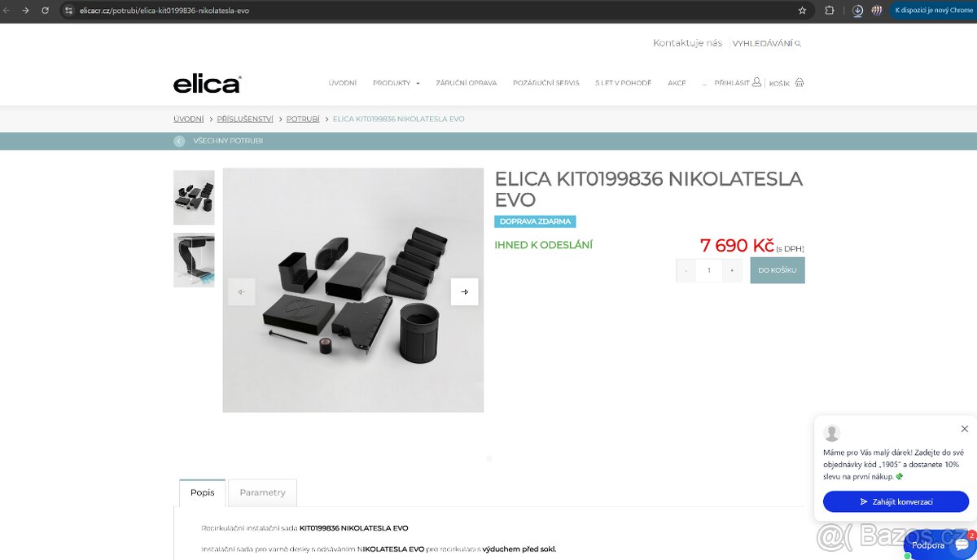This screenshot has width=977, height=560.
Task: Expand the hidden menu items via ellipsis
Action: coord(704,83)
